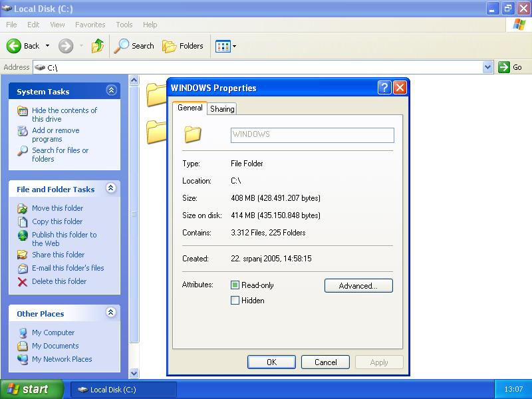The width and height of the screenshot is (532, 399).
Task: Expand the Address bar dropdown list
Action: (487, 67)
